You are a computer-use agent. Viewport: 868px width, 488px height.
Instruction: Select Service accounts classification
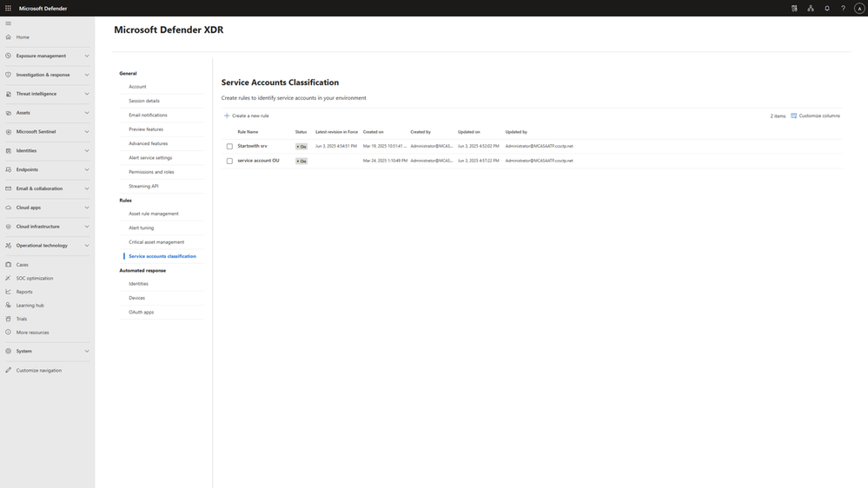click(162, 256)
